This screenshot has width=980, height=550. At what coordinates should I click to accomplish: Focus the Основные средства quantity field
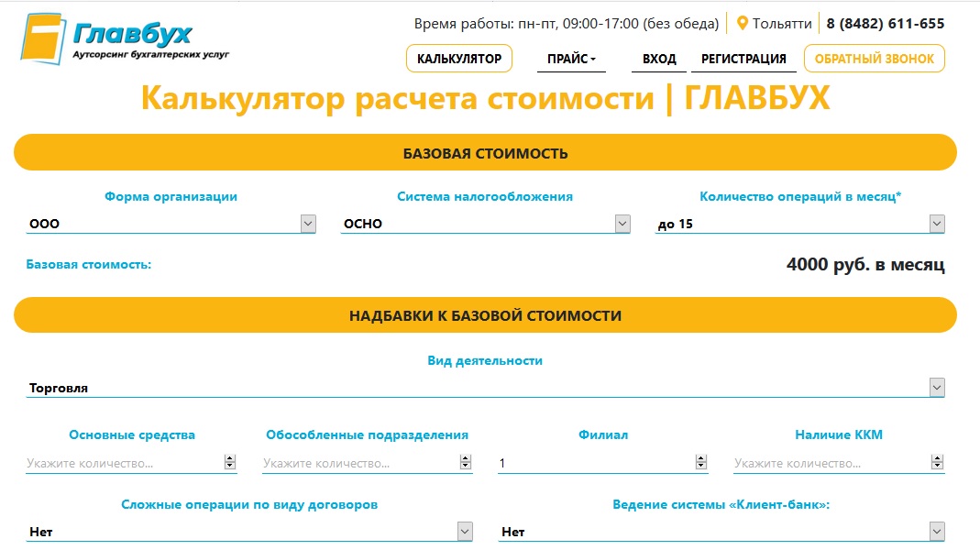tap(125, 463)
